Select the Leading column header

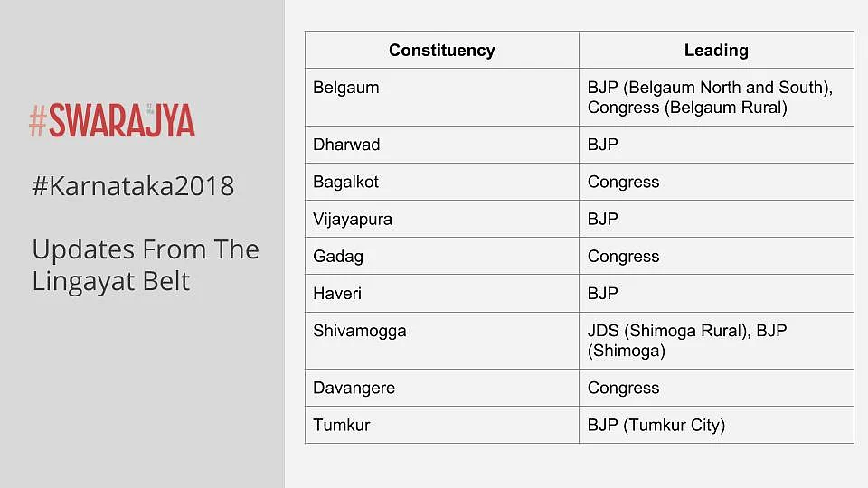(x=716, y=51)
